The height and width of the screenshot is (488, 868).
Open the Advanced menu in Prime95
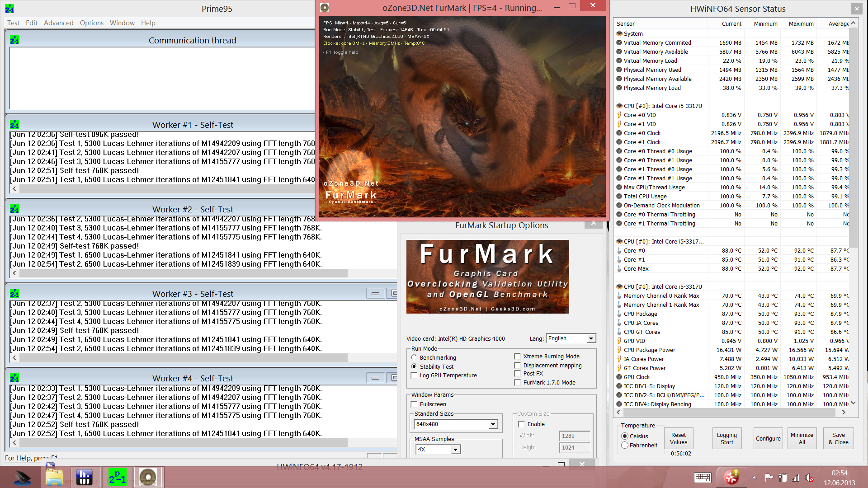tap(59, 23)
